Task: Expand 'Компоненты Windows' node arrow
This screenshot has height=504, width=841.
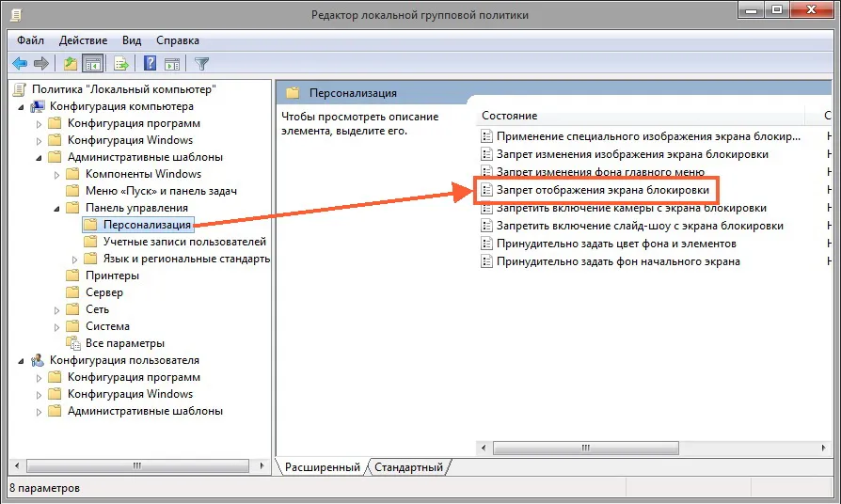Action: (56, 175)
